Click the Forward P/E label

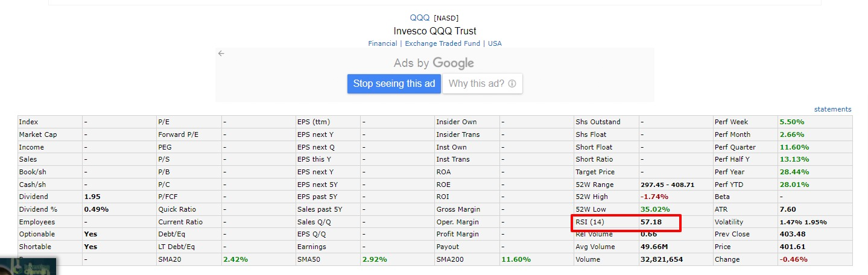[180, 134]
